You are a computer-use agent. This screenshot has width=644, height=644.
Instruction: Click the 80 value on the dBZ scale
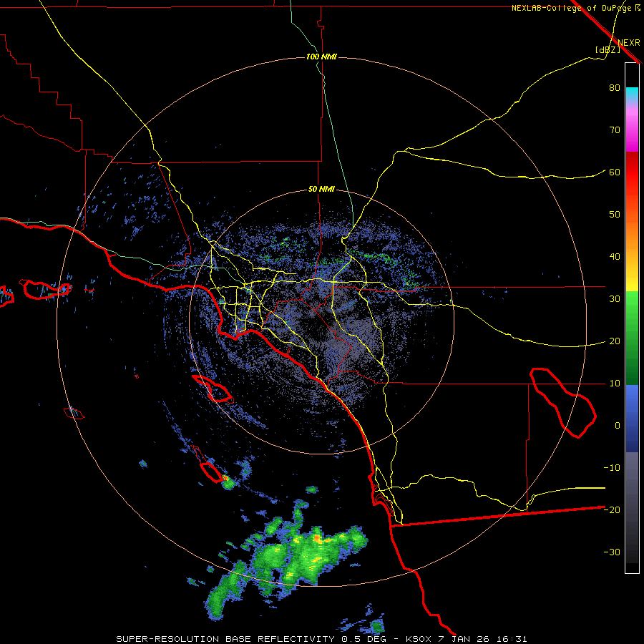pos(615,88)
